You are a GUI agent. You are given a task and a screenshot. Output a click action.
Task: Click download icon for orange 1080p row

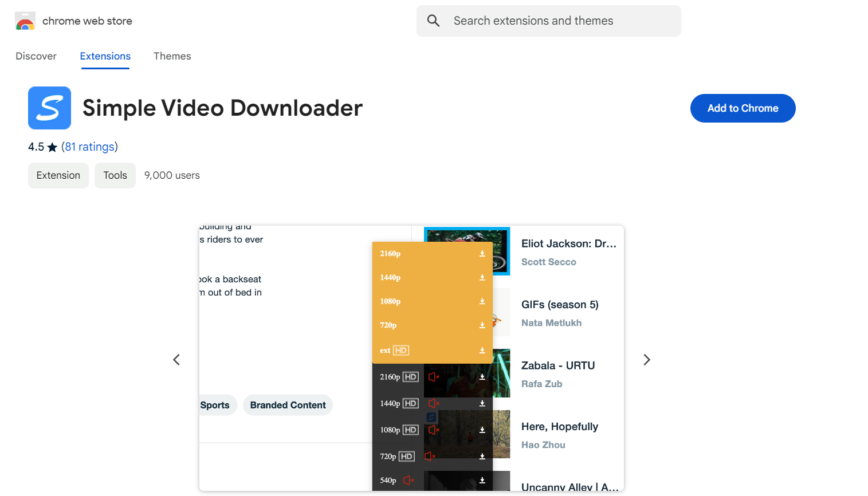click(482, 301)
